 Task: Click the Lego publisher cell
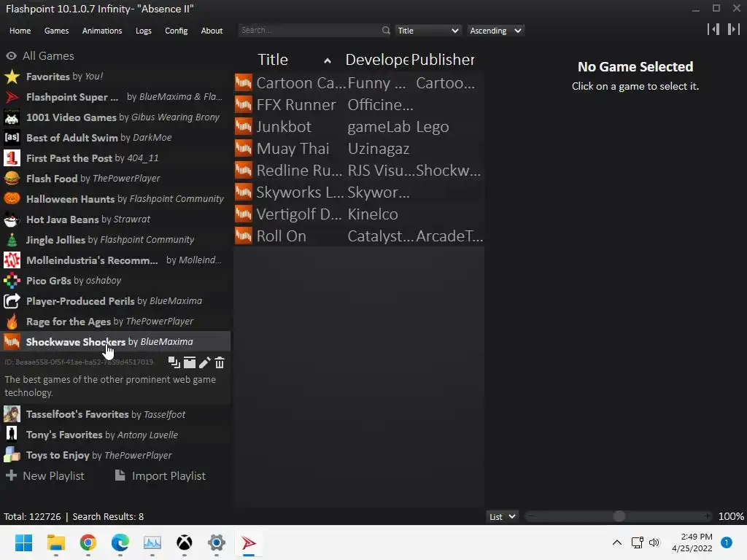[x=433, y=127]
